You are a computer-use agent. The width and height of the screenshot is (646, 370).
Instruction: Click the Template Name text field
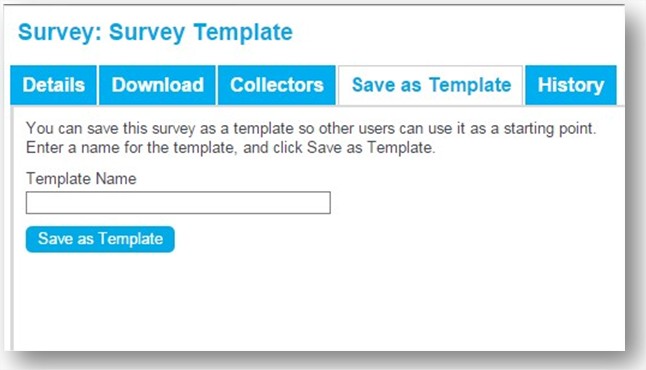(178, 203)
